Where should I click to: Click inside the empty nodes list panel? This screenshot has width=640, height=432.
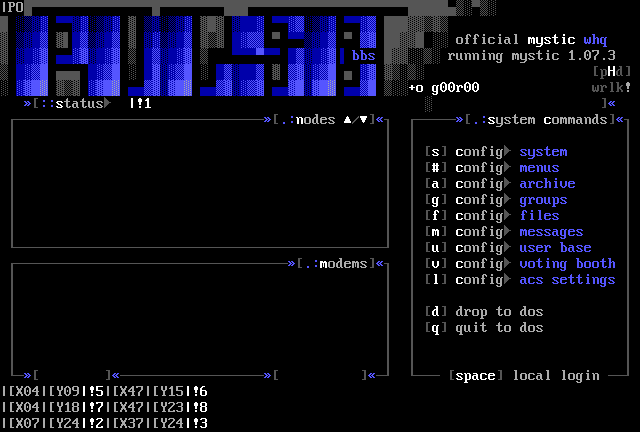198,185
